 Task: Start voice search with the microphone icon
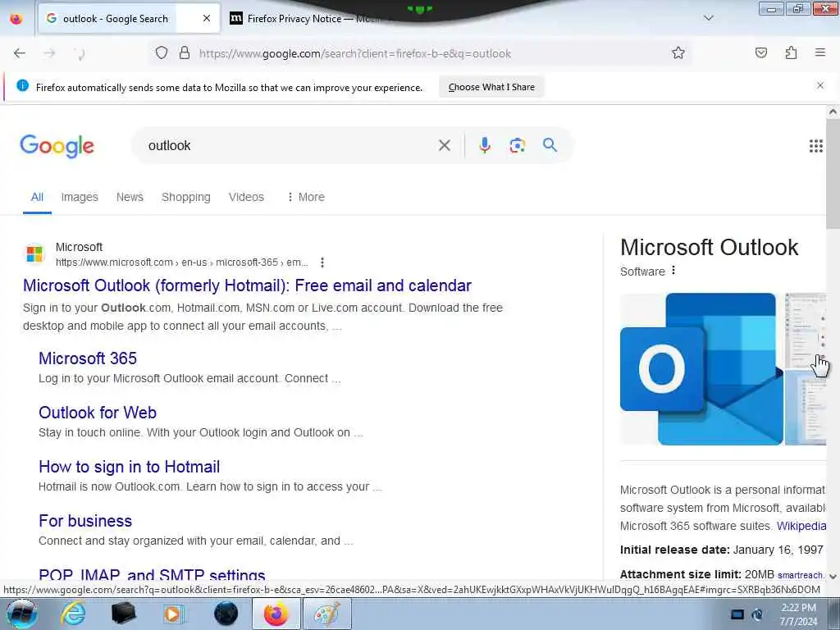(x=484, y=145)
